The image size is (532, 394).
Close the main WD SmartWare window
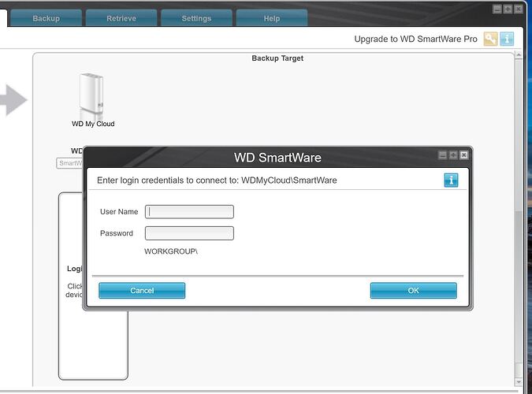[x=519, y=9]
